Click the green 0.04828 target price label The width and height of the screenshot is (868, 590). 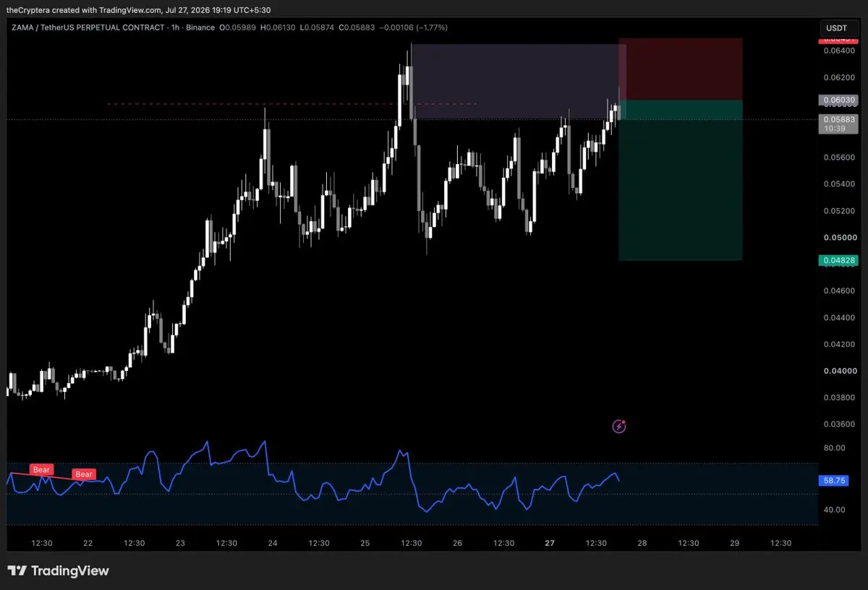tap(837, 260)
